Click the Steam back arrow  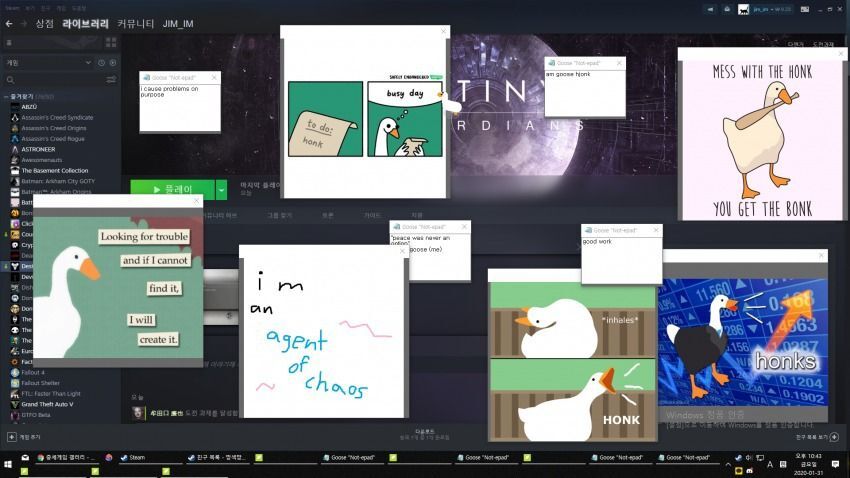(9, 24)
